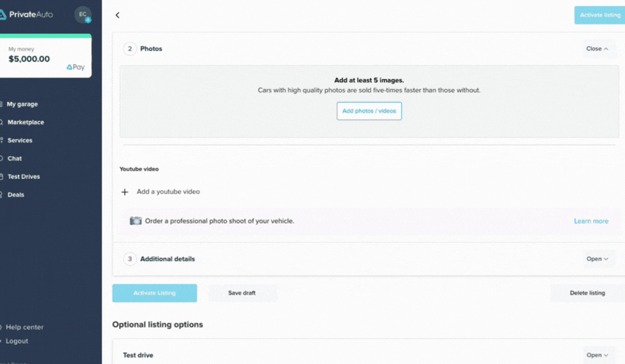625x364 pixels.
Task: Go to Chat
Action: point(15,158)
